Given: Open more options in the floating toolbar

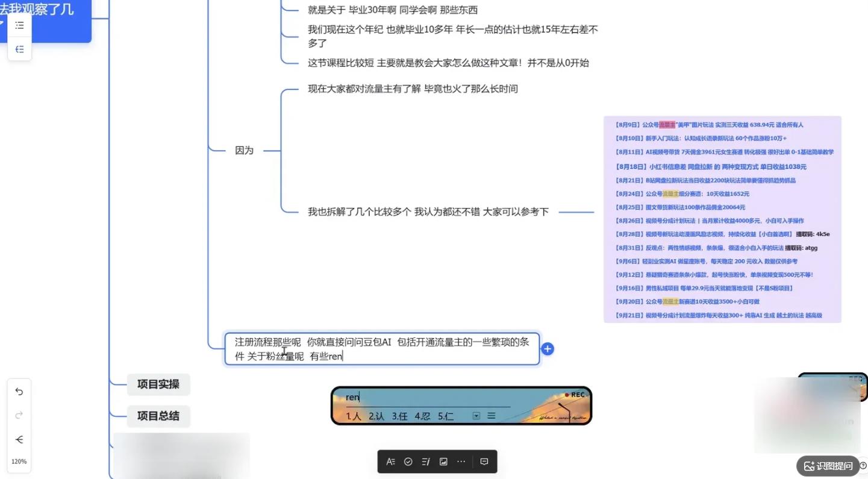Looking at the screenshot, I should tap(461, 462).
